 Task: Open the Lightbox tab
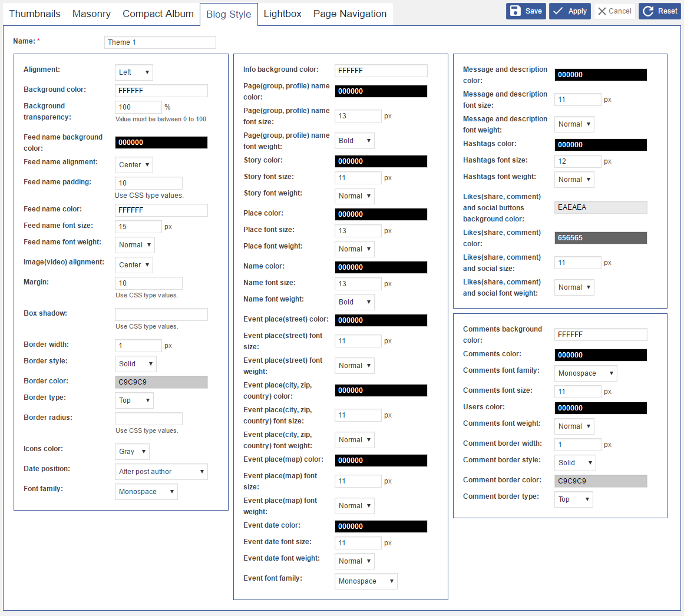pos(282,14)
